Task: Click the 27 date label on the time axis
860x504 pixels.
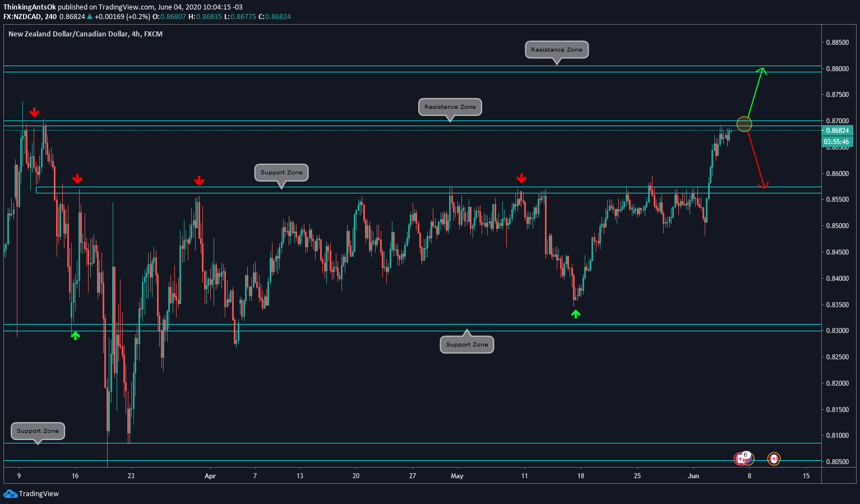Action: point(413,476)
